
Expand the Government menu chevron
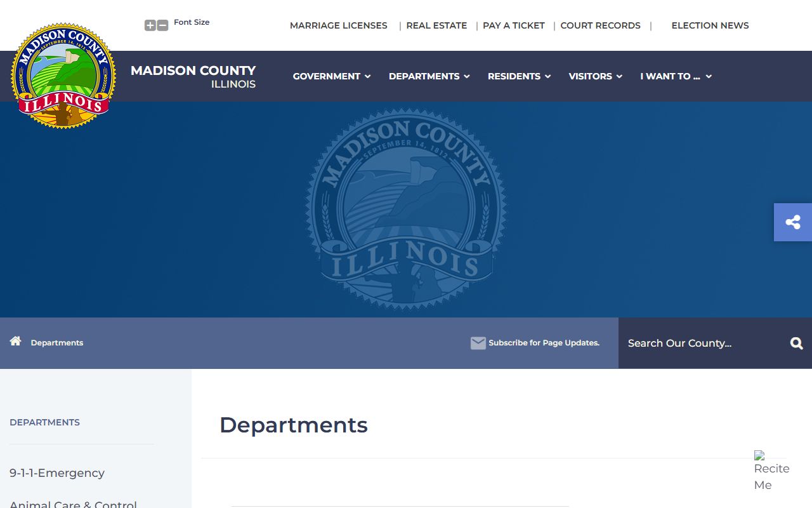[x=367, y=76]
